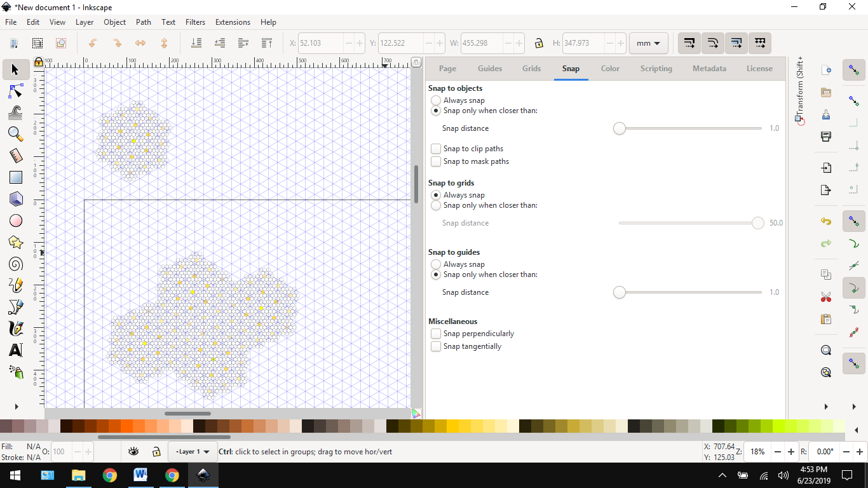
Task: Select the Bezier Pen tool
Action: click(16, 307)
